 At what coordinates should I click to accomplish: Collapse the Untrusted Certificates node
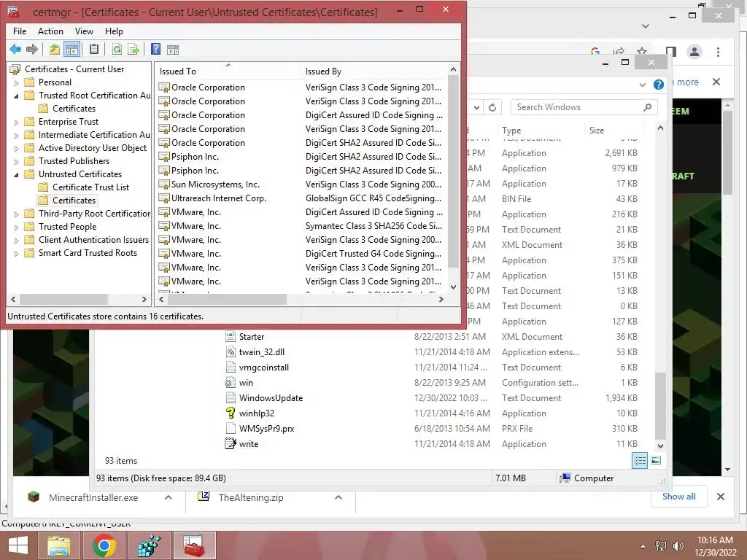16,175
